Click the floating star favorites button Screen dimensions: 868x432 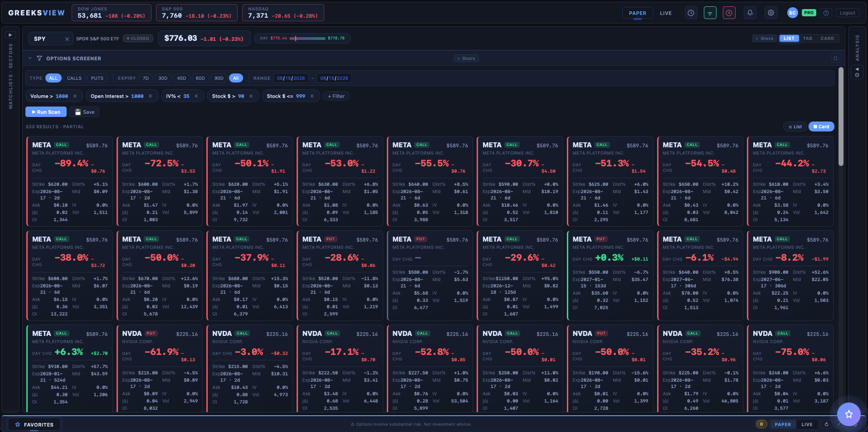point(848,414)
